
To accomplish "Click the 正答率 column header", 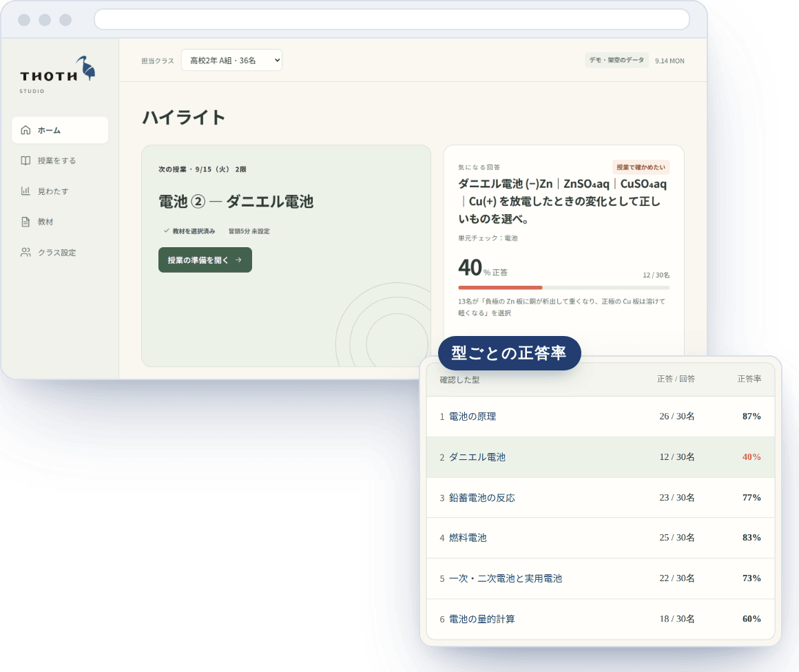I will [x=749, y=379].
